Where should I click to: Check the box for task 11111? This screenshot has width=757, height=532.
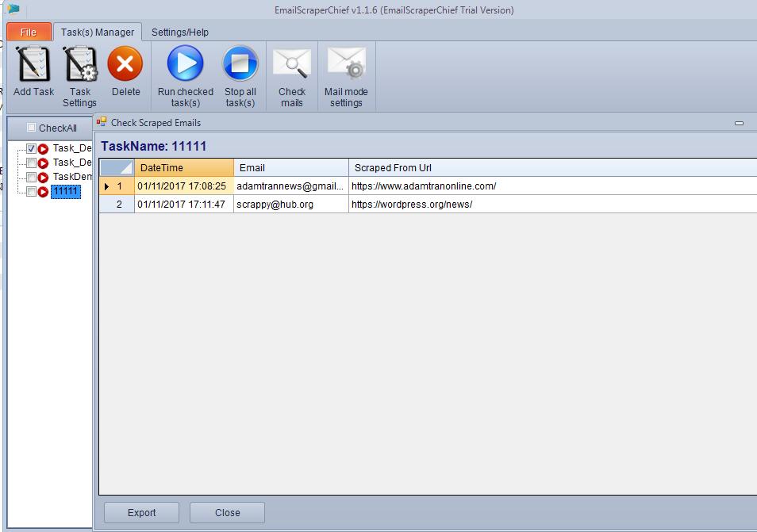point(31,192)
